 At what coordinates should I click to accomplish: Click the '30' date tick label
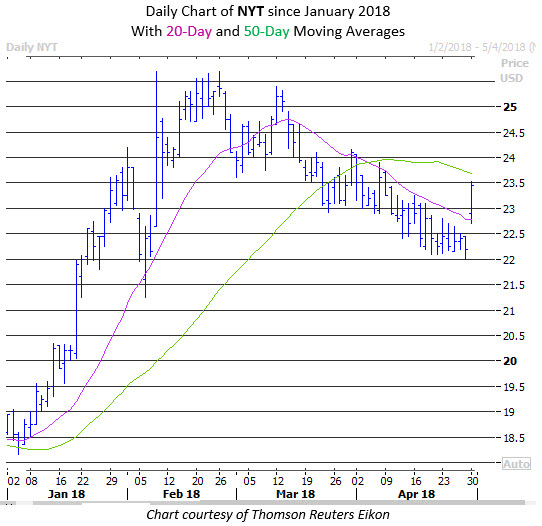[x=473, y=481]
